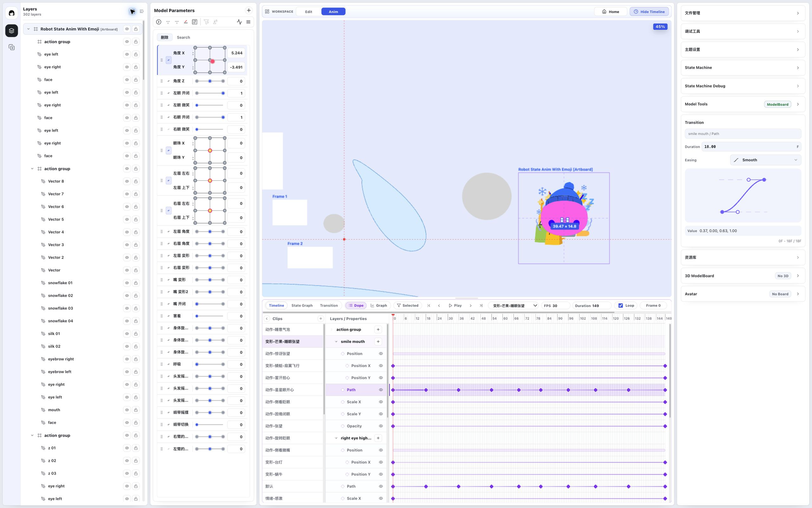812x508 pixels.
Task: Collapse the right eye high property group
Action: (336, 438)
